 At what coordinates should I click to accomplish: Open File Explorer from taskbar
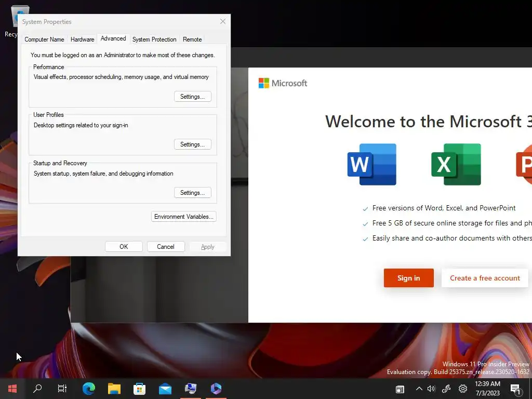pyautogui.click(x=114, y=389)
